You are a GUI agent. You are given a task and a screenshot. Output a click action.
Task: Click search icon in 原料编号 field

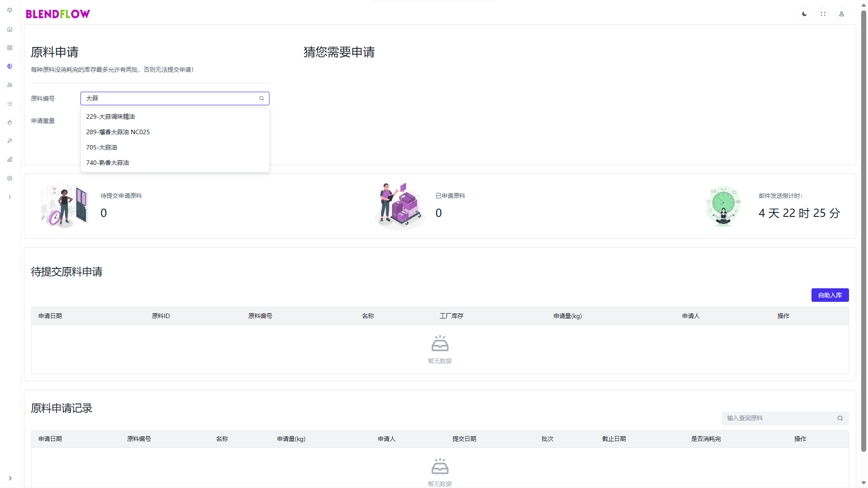(x=261, y=99)
